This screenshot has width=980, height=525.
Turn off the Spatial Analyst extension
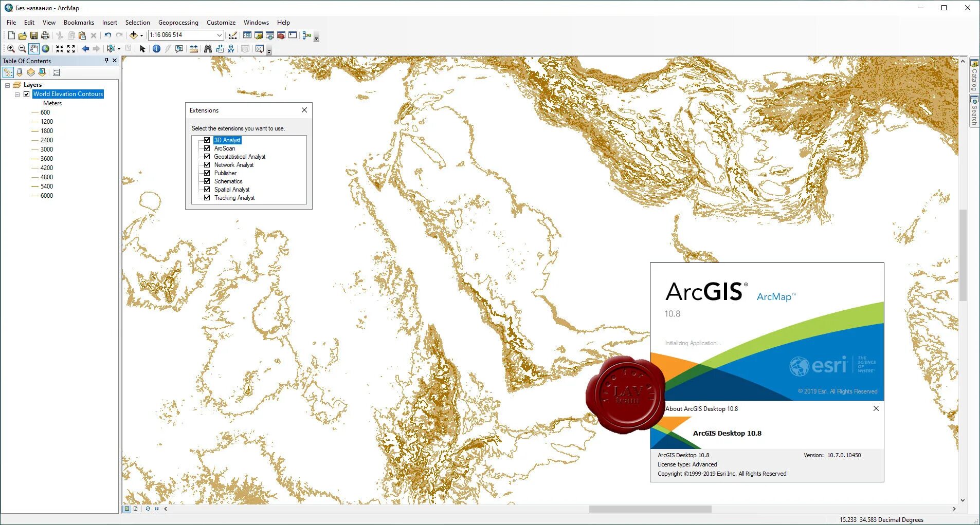207,190
